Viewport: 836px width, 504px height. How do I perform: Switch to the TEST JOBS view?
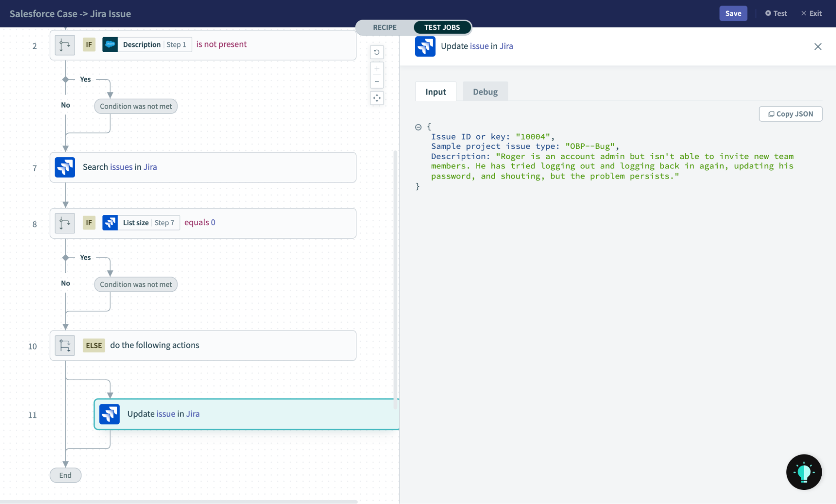coord(442,28)
